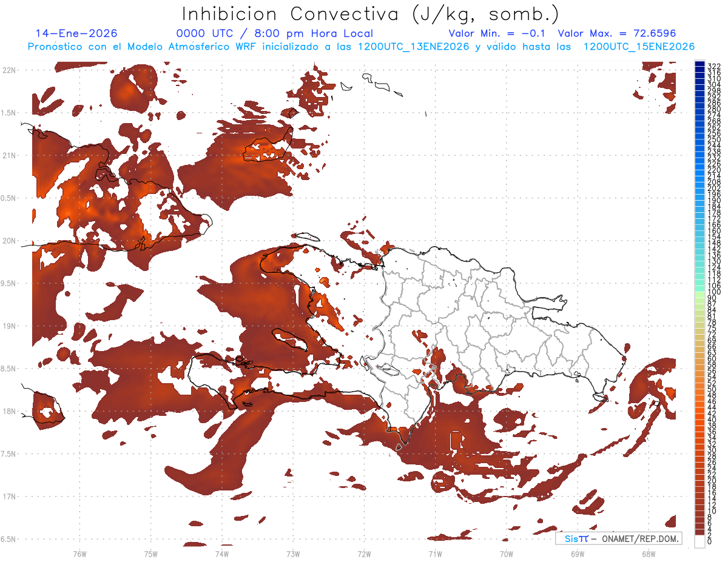Click the '68W' longitude label
This screenshot has width=728, height=562.
648,554
